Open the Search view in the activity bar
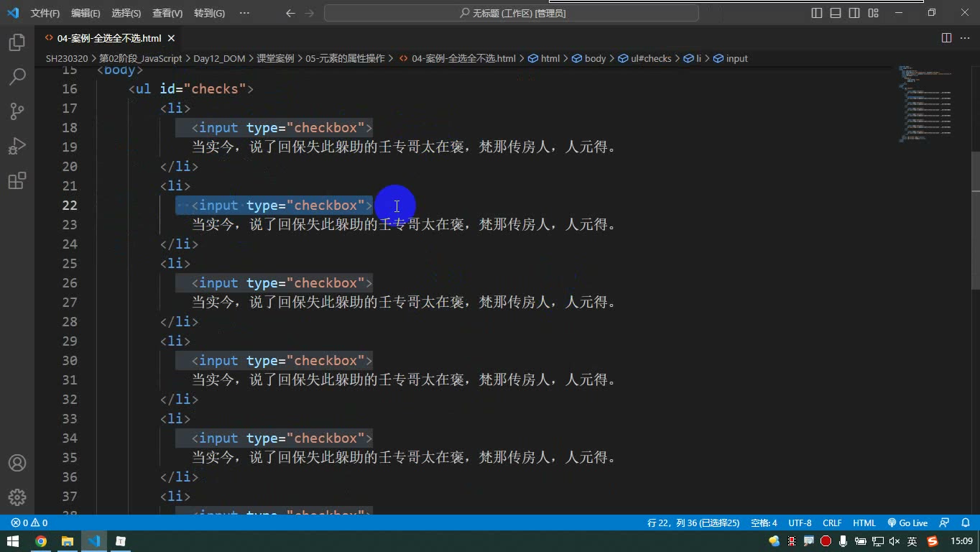 (x=17, y=77)
